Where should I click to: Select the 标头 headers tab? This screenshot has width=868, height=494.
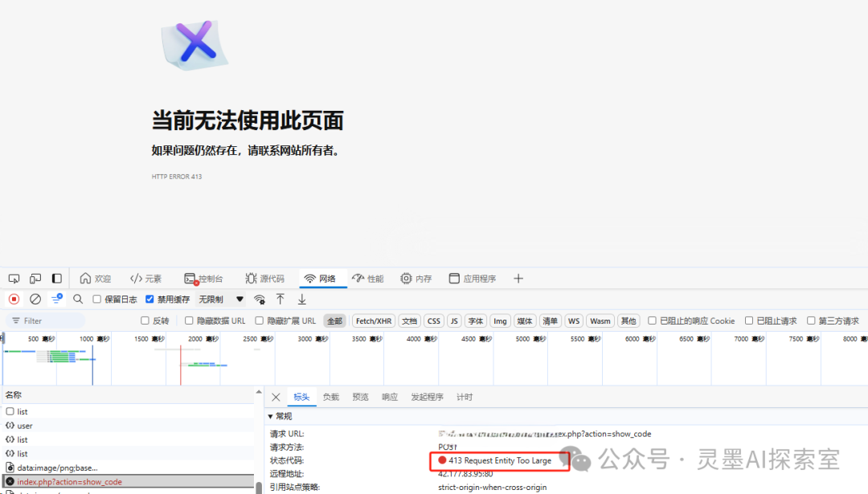coord(301,397)
